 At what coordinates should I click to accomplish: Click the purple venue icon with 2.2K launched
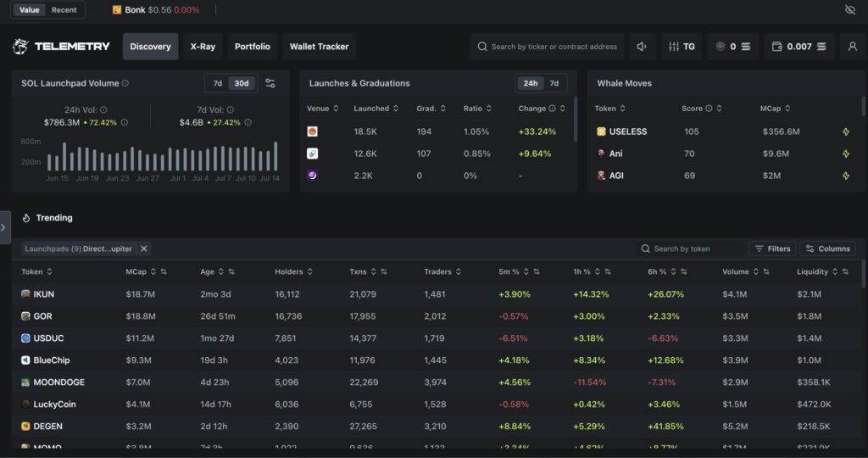tap(312, 175)
